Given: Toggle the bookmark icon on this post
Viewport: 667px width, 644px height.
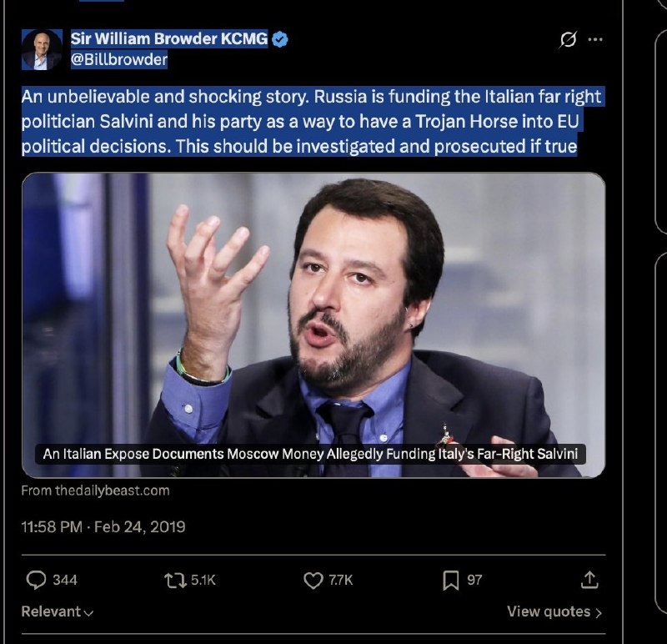Looking at the screenshot, I should [x=451, y=580].
